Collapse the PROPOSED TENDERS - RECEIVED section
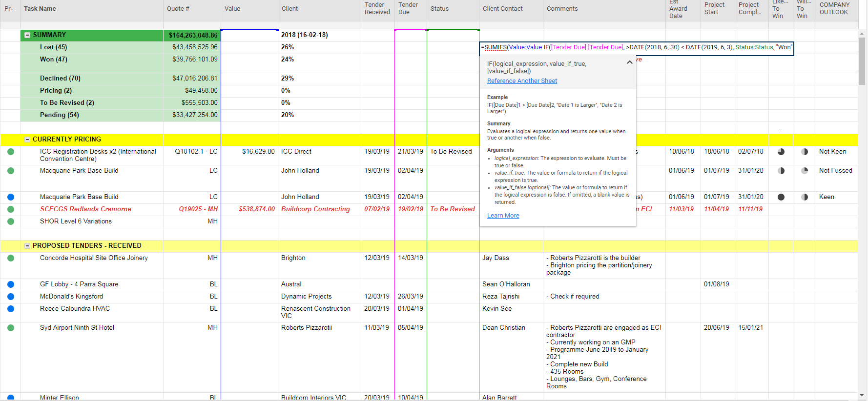Viewport: 868px width, 401px height. [x=27, y=246]
